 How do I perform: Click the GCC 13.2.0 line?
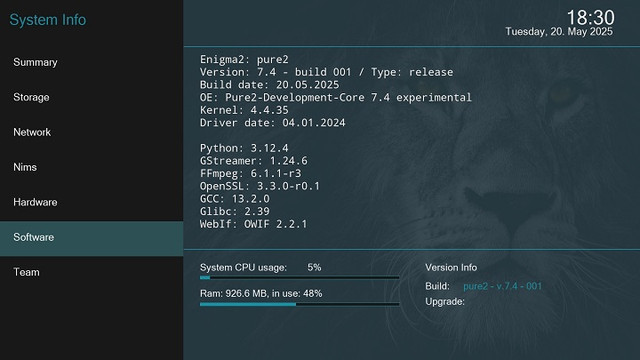coord(235,199)
